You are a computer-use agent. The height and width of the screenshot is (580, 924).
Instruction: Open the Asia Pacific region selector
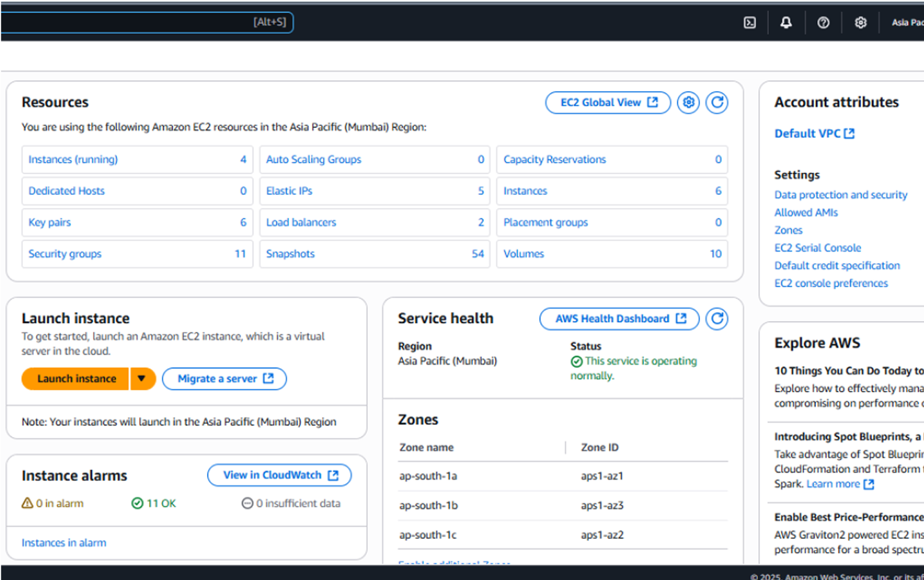[907, 22]
